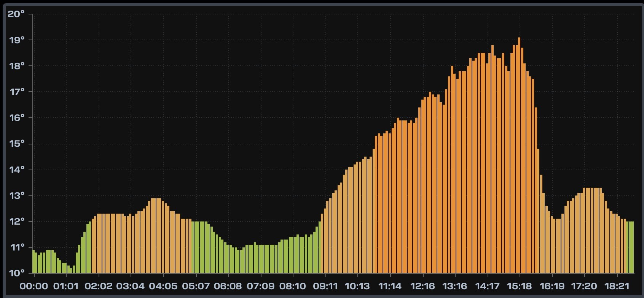Click the 01:01 time axis label
Screen dimensions: 644x298
tap(66, 286)
